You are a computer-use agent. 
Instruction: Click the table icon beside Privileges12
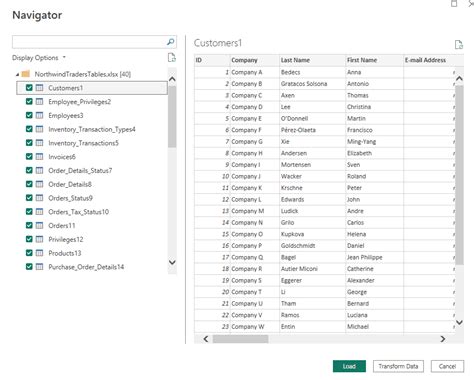(x=39, y=239)
